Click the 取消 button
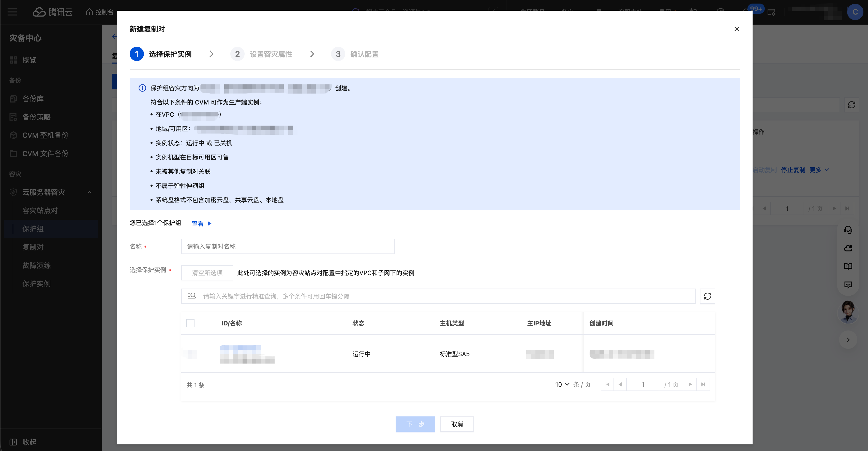The width and height of the screenshot is (868, 451). pos(457,424)
